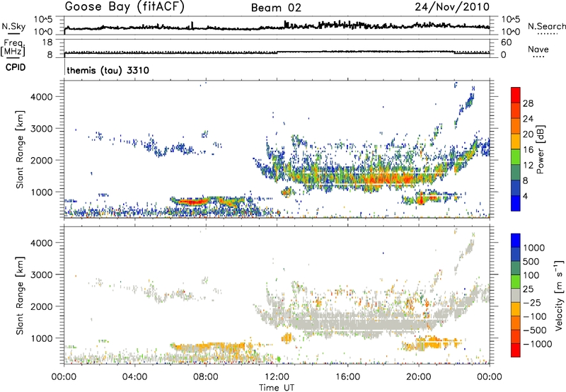Screen dimensions: 566x392
Task: Click the "18" tick of the frequency axis
Action: click(x=47, y=42)
